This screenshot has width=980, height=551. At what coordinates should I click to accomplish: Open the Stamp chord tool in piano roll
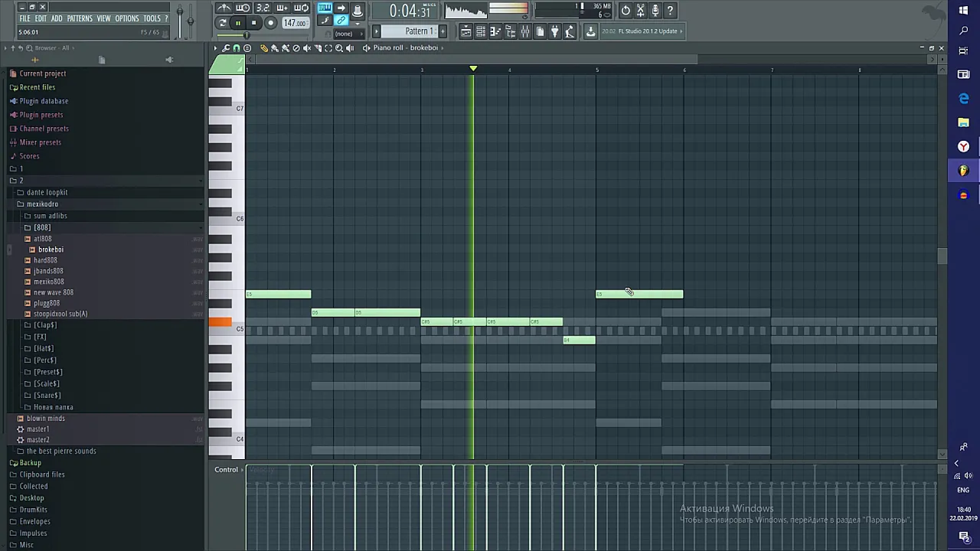[247, 47]
